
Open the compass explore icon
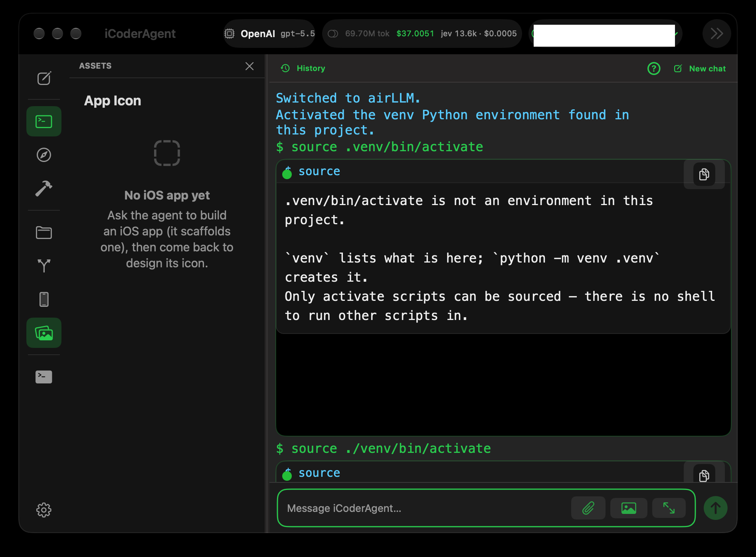44,155
